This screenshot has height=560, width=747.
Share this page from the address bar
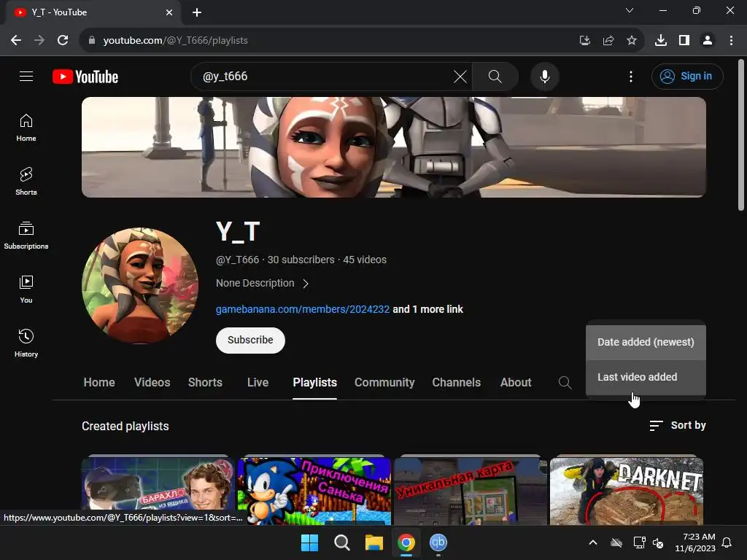click(608, 41)
